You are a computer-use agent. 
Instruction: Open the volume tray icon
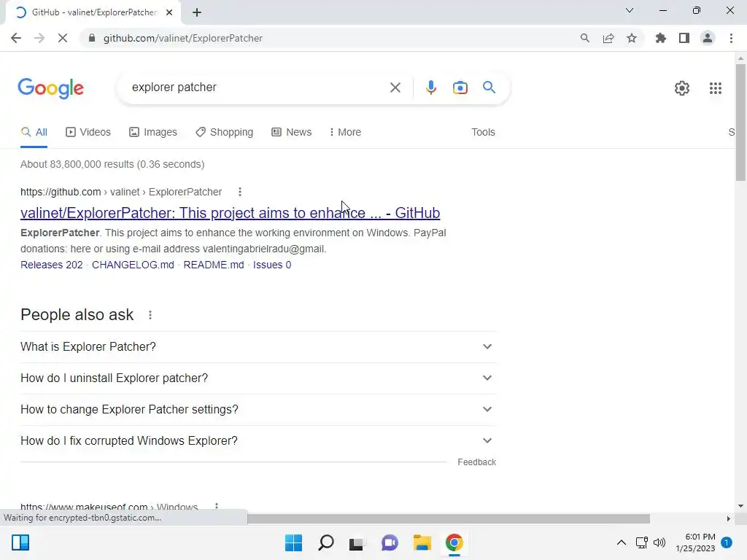click(659, 542)
